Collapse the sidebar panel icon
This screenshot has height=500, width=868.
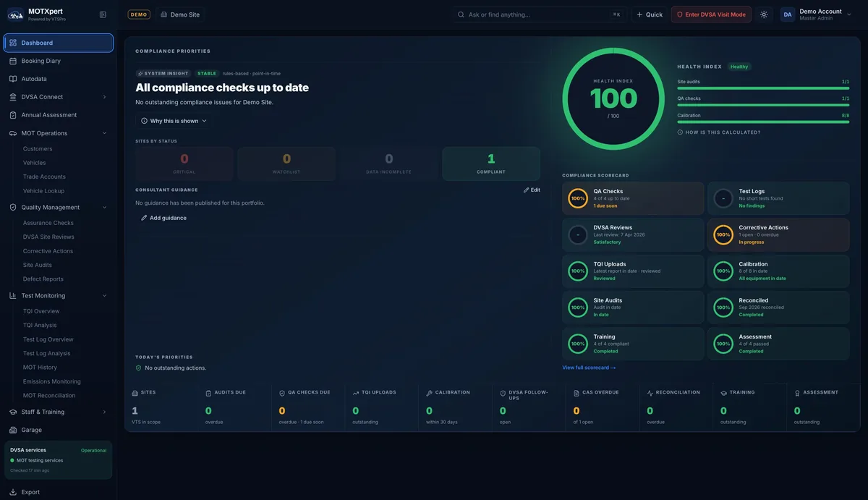(x=103, y=14)
